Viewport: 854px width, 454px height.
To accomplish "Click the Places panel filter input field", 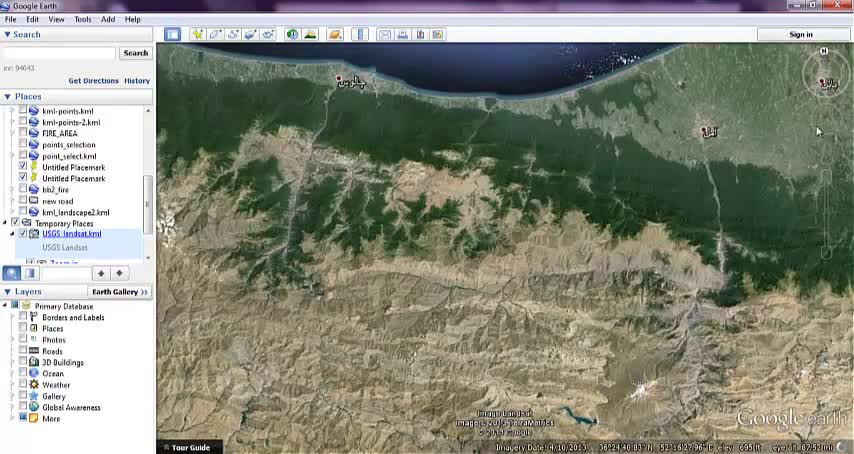I will tap(65, 273).
